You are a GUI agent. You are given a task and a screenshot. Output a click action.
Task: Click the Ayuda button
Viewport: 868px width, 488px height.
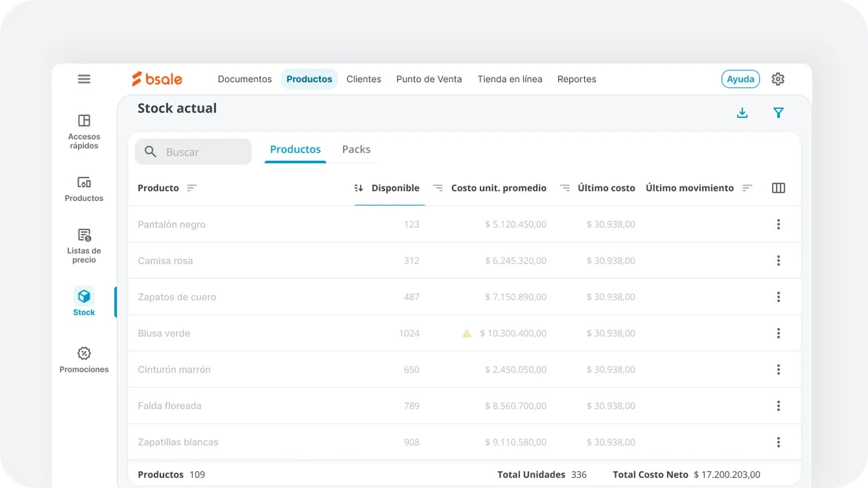click(740, 79)
